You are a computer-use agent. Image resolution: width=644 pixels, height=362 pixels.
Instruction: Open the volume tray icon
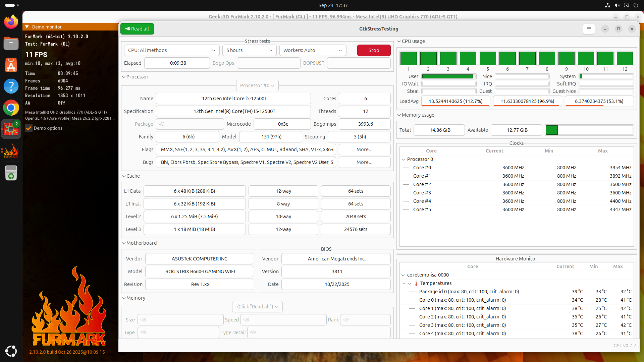[x=617, y=5]
